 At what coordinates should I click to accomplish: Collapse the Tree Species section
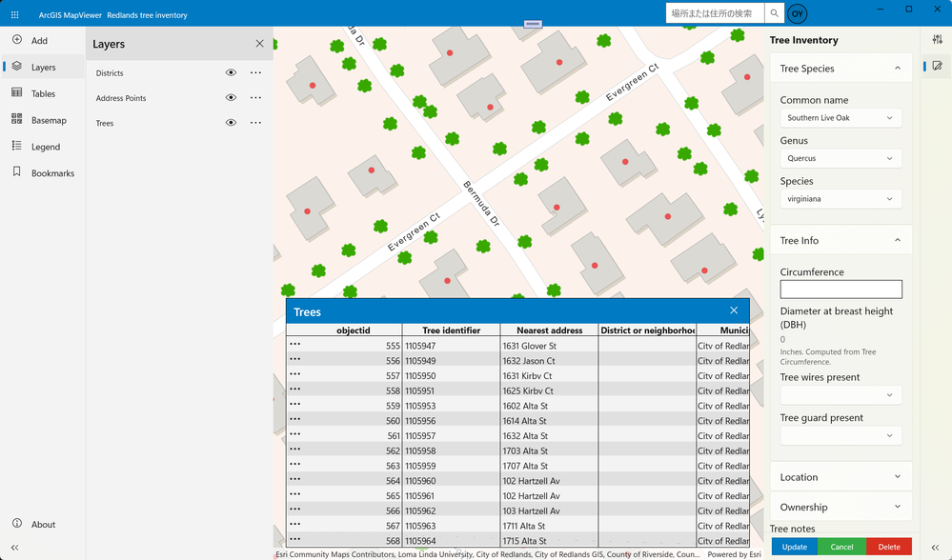point(898,69)
